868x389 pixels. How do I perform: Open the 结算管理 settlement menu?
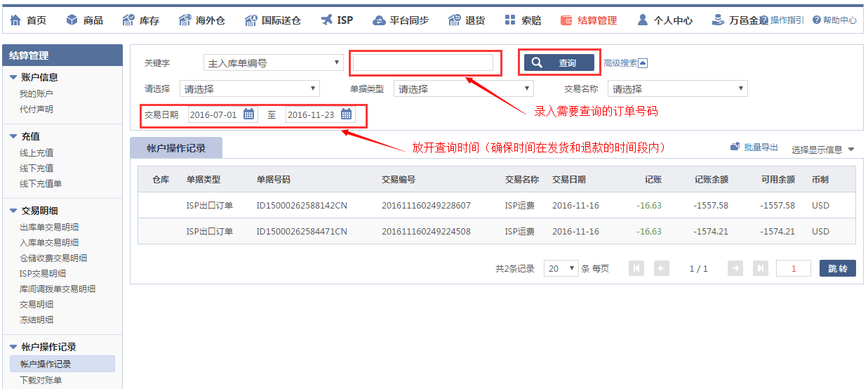589,20
